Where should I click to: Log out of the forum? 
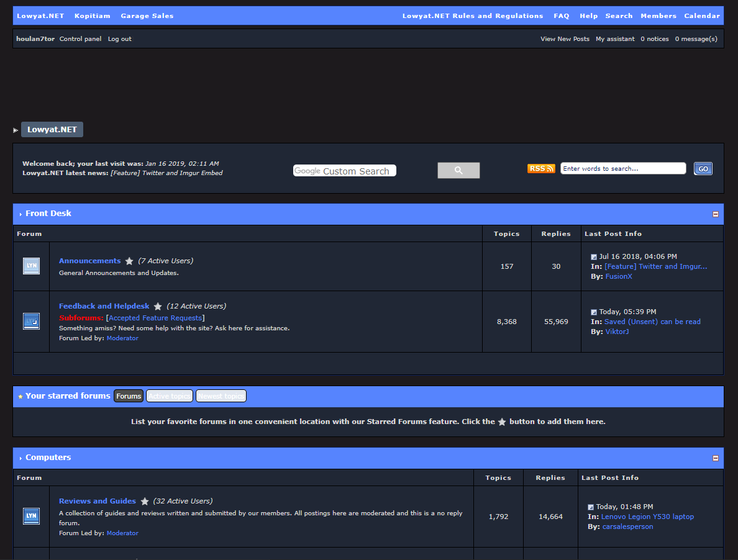click(x=119, y=39)
